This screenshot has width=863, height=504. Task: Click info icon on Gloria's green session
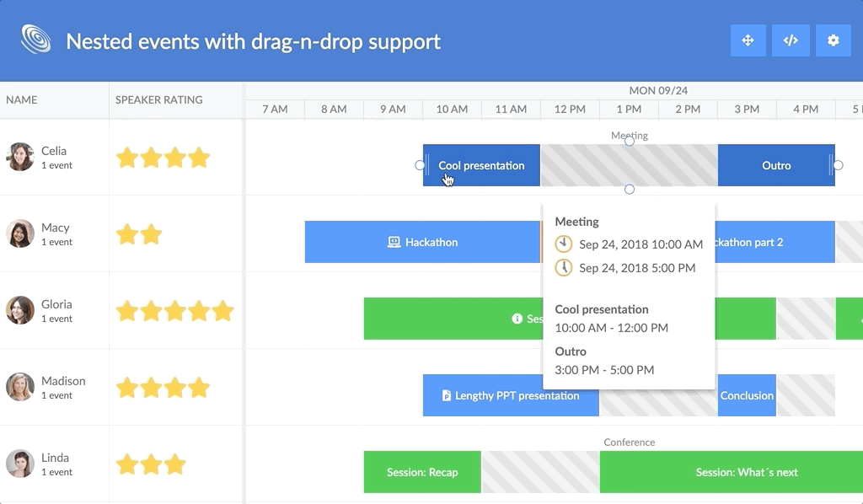[x=517, y=319]
